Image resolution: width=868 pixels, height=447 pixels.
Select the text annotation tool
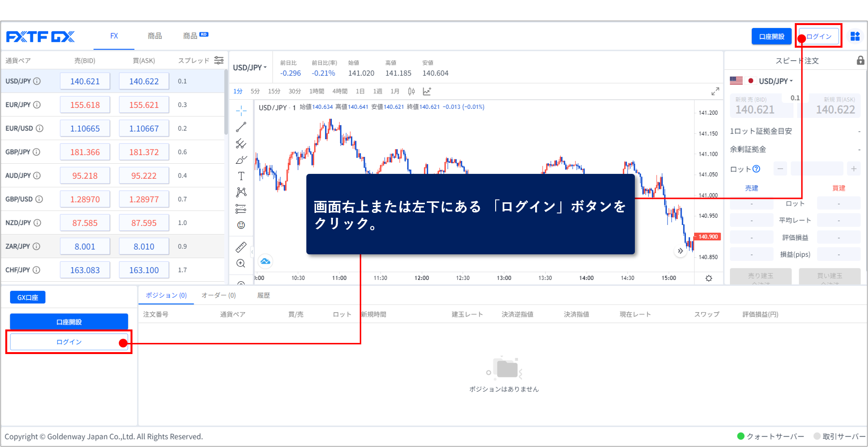coord(241,176)
